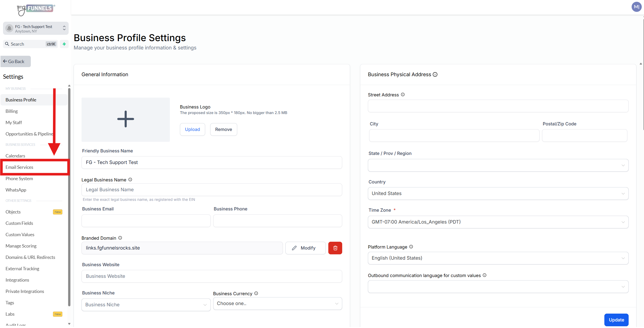Expand the Time Zone dropdown

pyautogui.click(x=498, y=222)
